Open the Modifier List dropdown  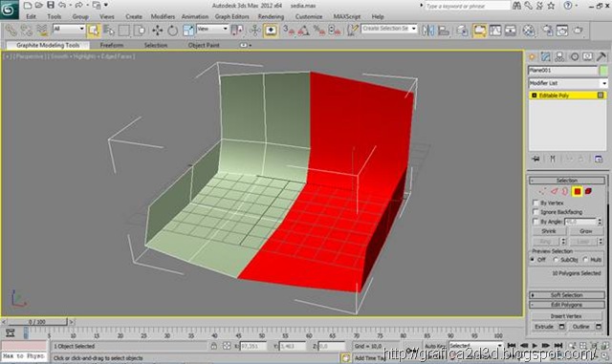click(x=567, y=83)
